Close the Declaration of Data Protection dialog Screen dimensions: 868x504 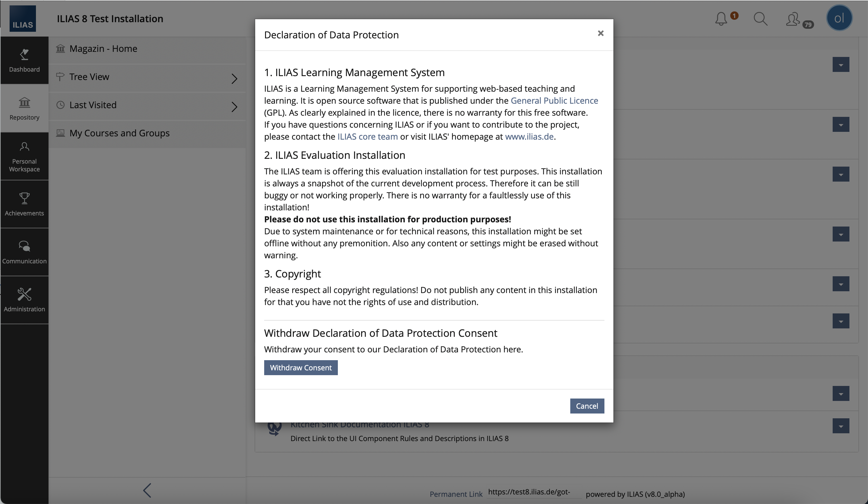(x=601, y=34)
